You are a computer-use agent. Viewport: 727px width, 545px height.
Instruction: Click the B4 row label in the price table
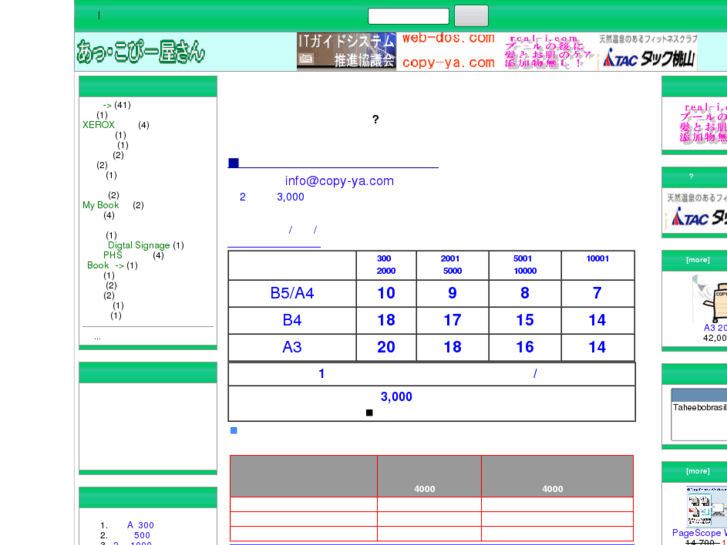point(292,321)
